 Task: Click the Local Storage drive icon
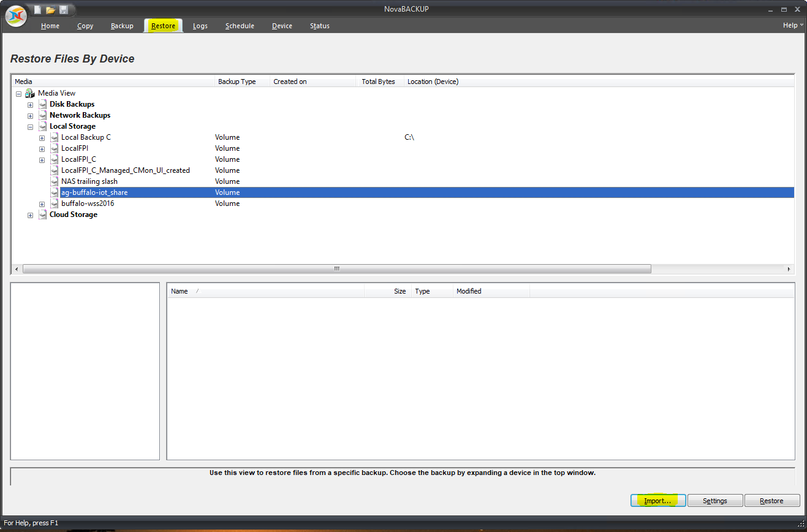pos(42,126)
